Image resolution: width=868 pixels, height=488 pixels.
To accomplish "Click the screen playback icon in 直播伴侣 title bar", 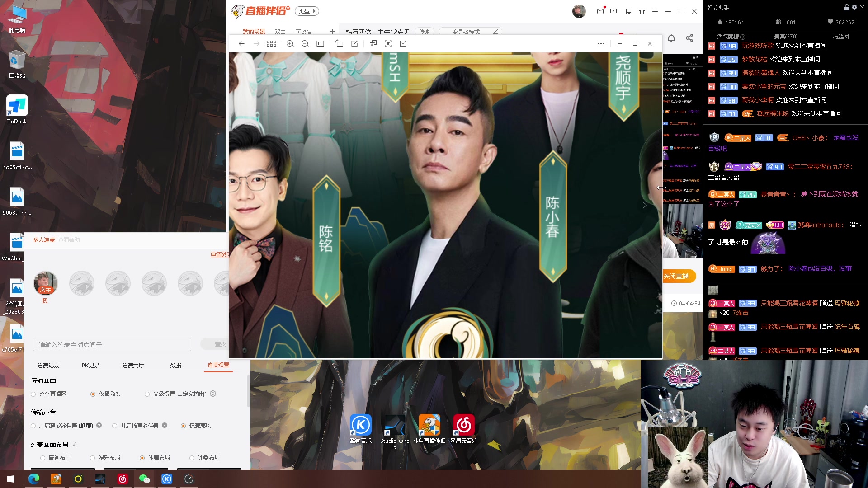I will 613,11.
